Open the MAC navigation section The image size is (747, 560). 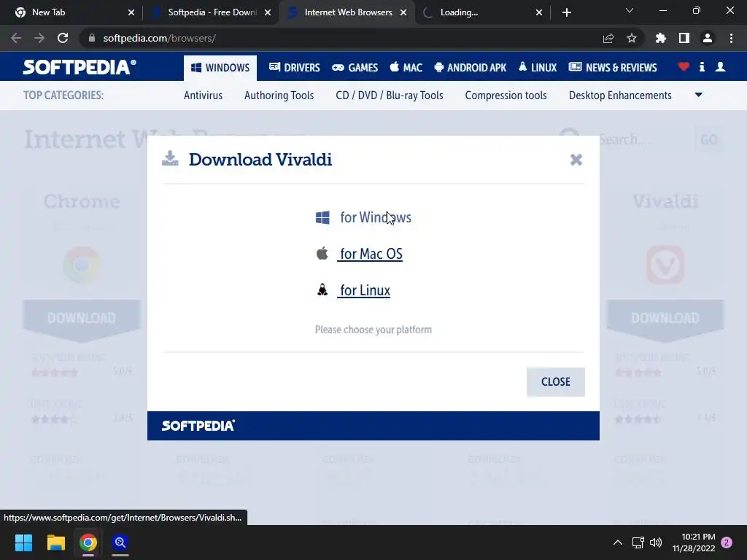tap(406, 68)
